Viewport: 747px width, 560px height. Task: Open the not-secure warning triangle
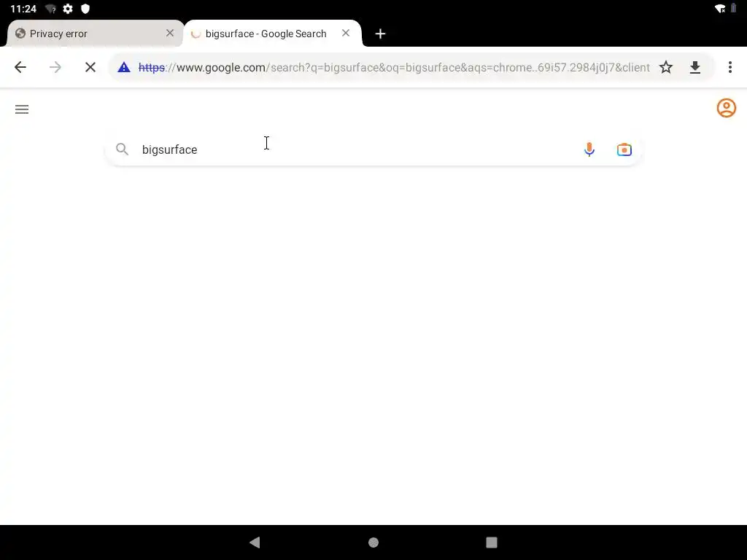pos(124,67)
